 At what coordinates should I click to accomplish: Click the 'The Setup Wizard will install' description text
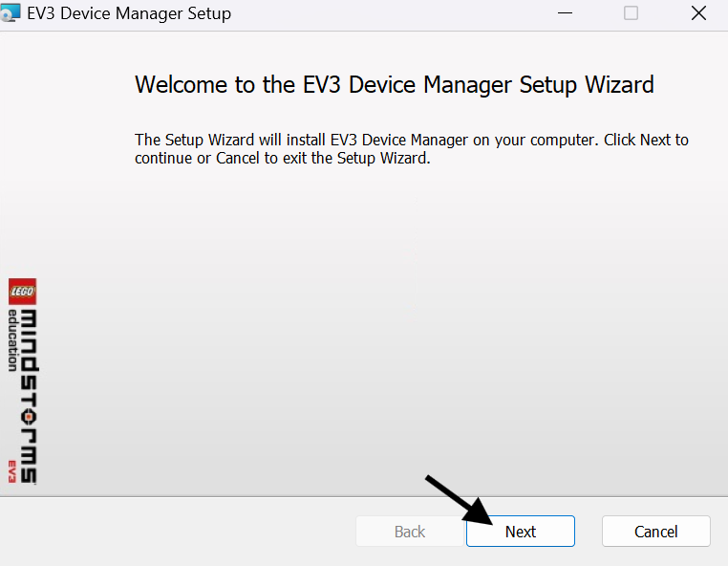(x=412, y=149)
